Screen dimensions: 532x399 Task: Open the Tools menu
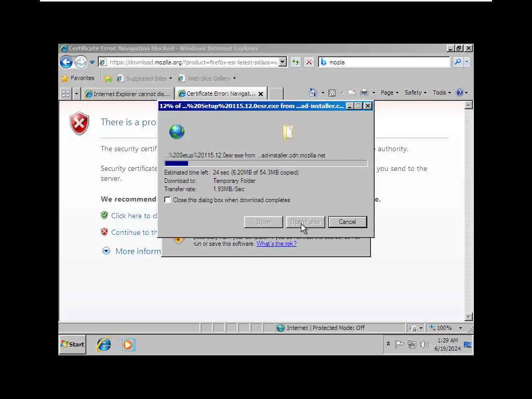pos(442,92)
